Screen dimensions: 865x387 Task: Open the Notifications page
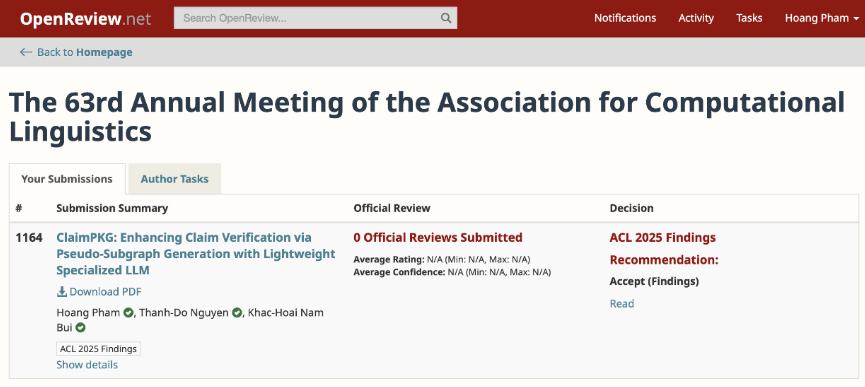point(625,18)
